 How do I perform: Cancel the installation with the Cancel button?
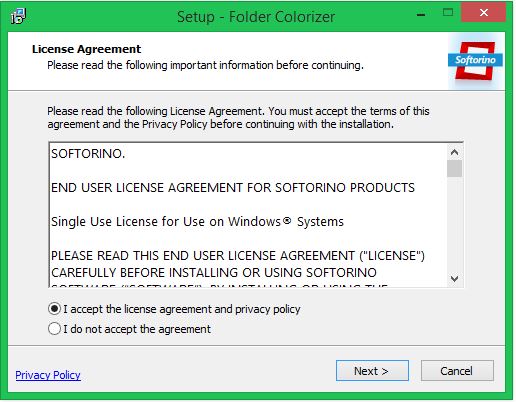click(457, 371)
